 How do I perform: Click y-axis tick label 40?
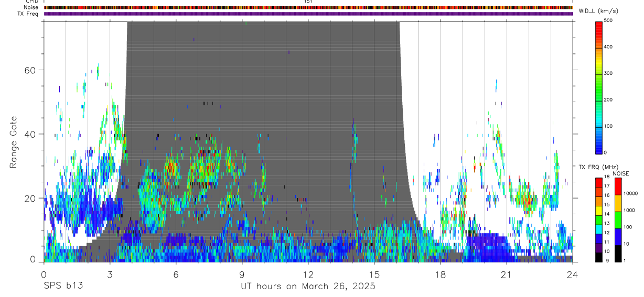coord(31,134)
